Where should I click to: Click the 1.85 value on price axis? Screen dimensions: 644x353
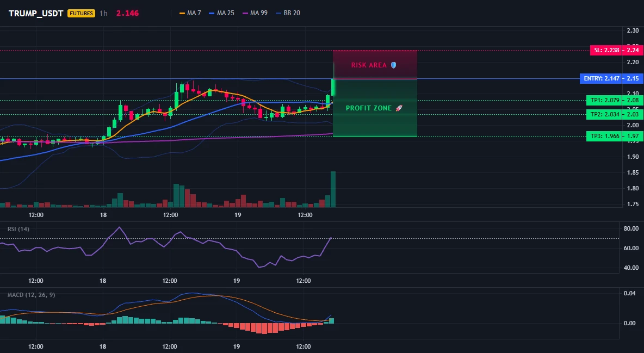coord(633,172)
